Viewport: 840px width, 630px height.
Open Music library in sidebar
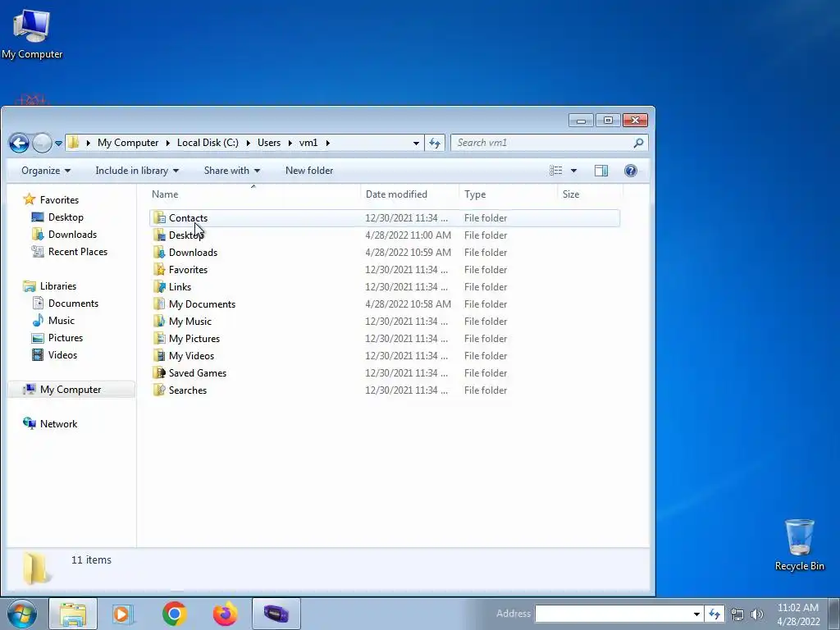tap(53, 321)
